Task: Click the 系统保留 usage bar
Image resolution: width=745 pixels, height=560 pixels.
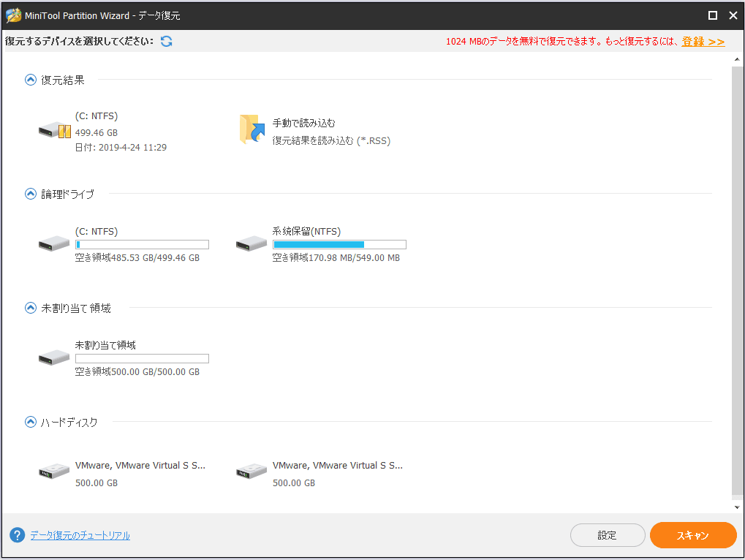Action: (x=339, y=245)
